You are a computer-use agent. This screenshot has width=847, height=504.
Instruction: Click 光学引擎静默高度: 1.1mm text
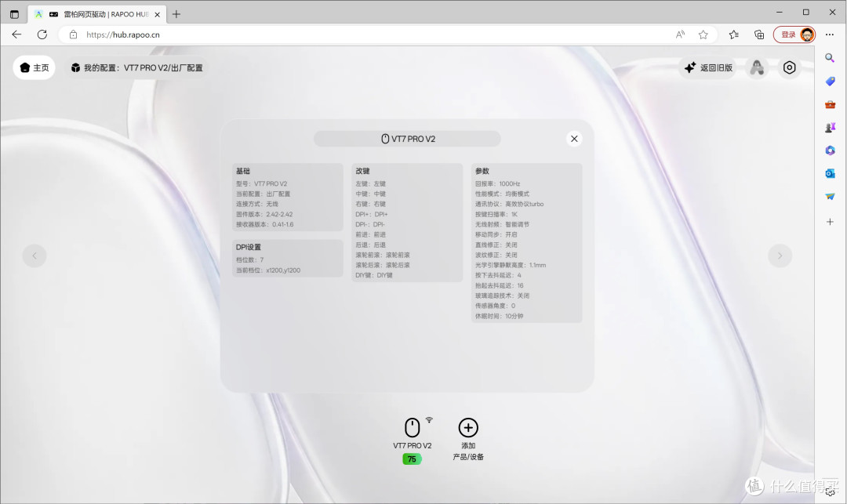pyautogui.click(x=511, y=265)
